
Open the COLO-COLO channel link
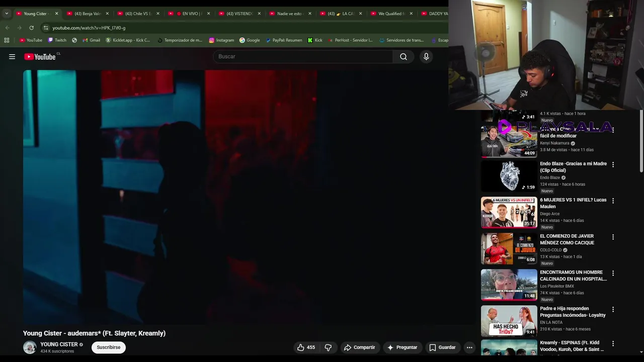pos(550,250)
